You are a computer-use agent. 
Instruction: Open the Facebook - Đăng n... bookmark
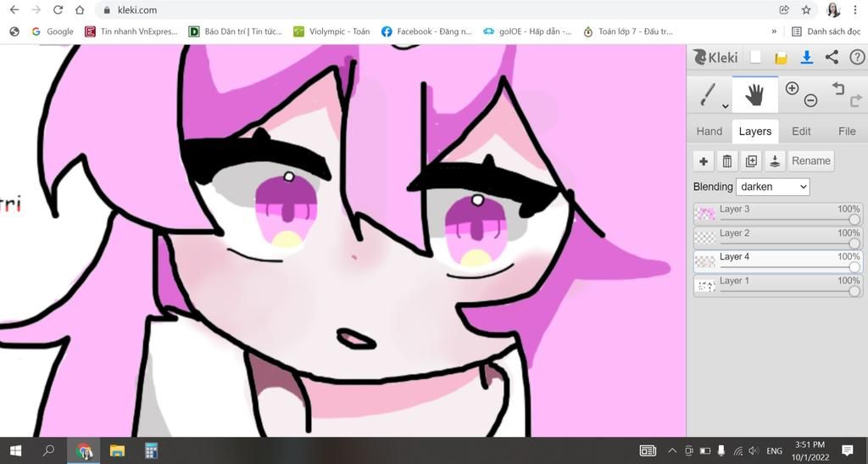(426, 31)
